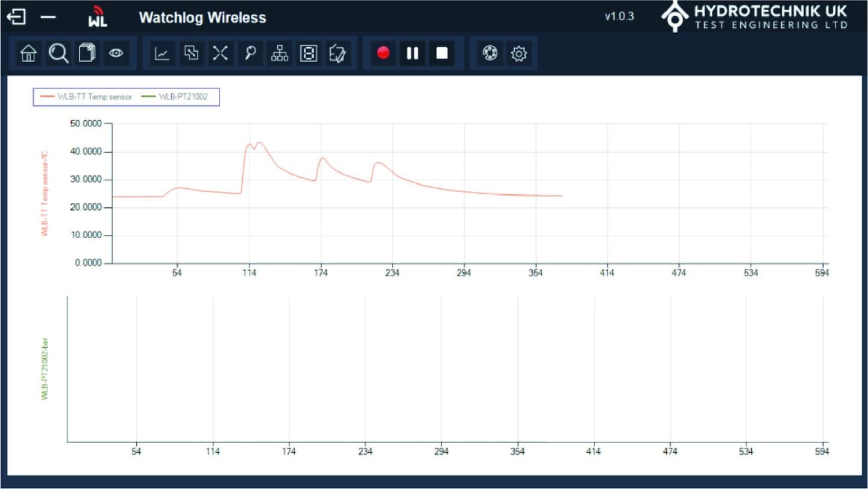Toggle WLB-PT21002 legend entry
The height and width of the screenshot is (489, 868).
pos(176,96)
